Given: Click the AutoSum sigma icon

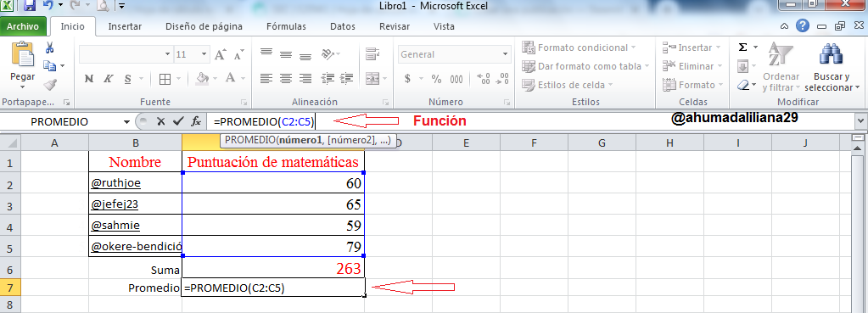Looking at the screenshot, I should click(743, 48).
